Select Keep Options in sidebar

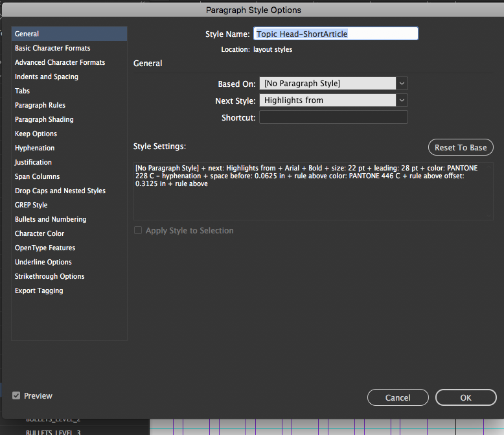69,134
